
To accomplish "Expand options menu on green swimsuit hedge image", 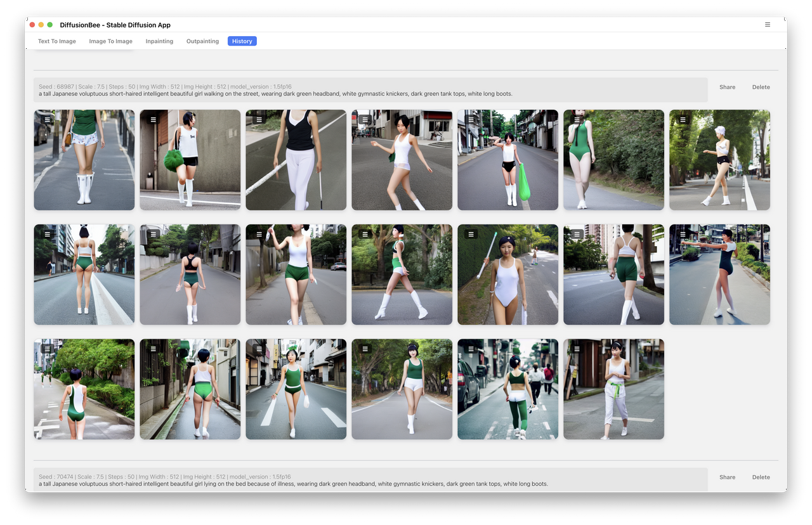I will [577, 119].
